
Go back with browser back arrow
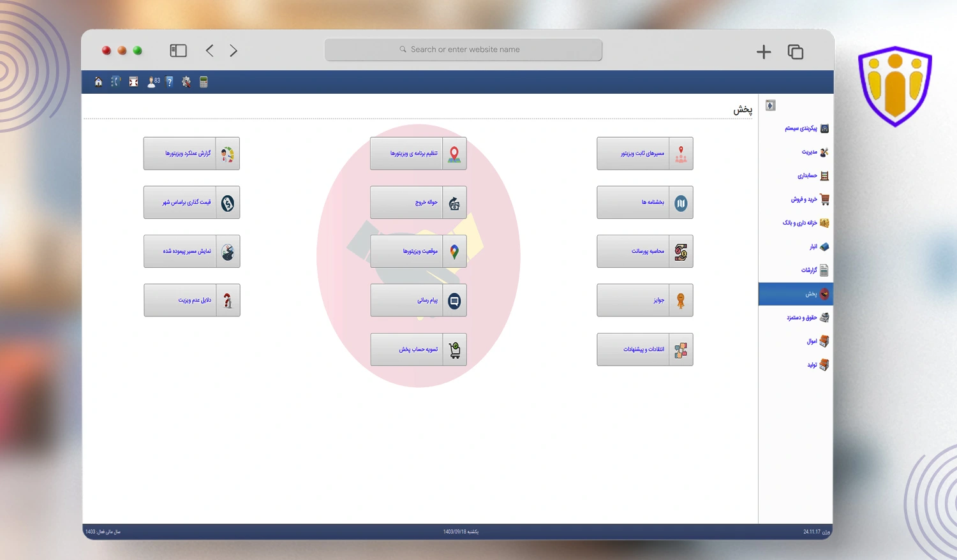click(x=209, y=50)
